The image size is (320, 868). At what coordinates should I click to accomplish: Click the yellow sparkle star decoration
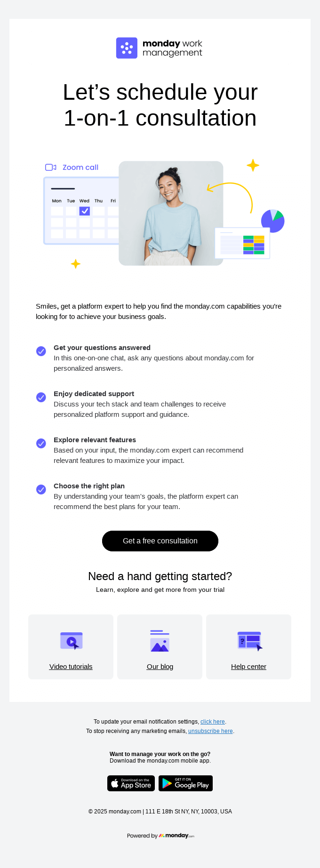pyautogui.click(x=253, y=165)
